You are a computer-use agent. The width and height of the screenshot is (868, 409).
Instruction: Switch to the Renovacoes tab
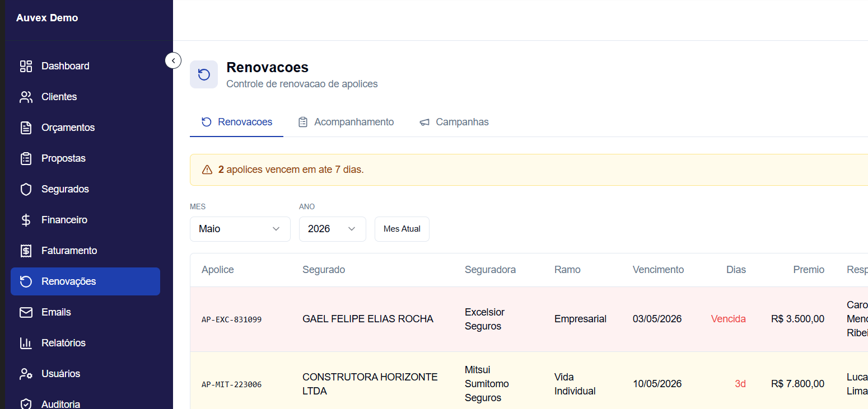(x=236, y=122)
